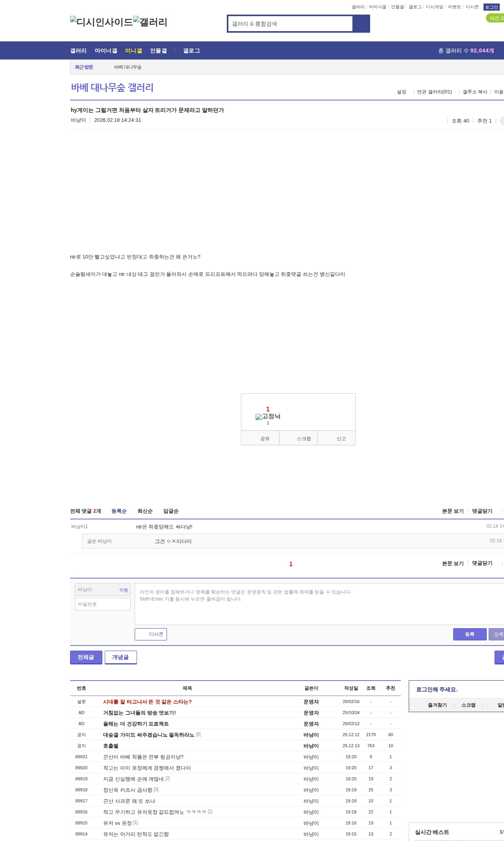Screen dimensions: 504x841
Task: Click the 신고 report button
Action: 341,439
